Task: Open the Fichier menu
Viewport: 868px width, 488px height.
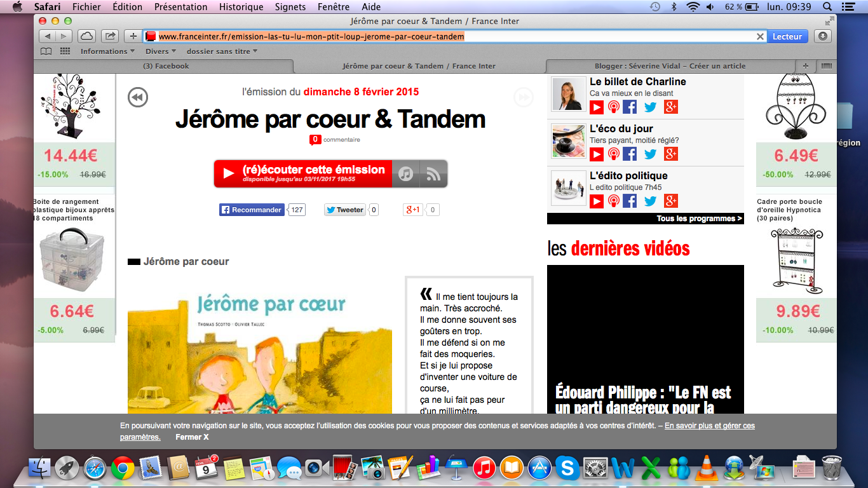Action: 86,7
